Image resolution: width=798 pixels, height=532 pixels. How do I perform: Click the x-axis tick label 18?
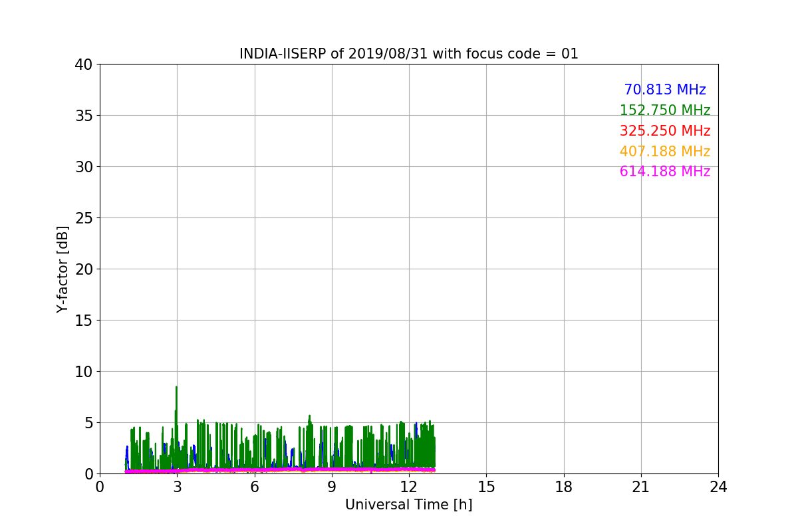pyautogui.click(x=564, y=487)
